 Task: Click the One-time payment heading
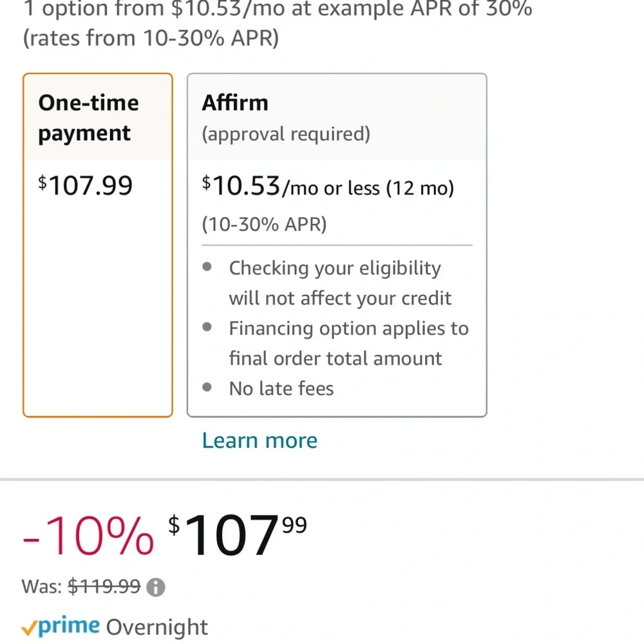tap(88, 118)
